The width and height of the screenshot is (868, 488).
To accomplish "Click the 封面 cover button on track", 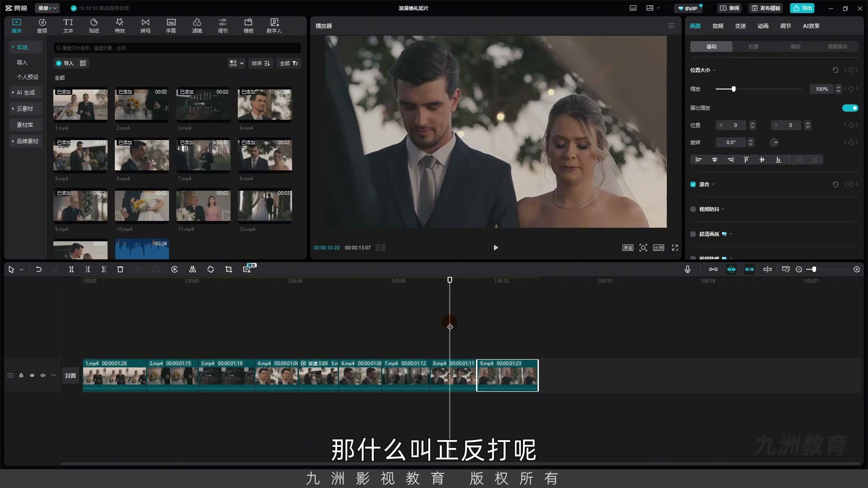I will click(71, 375).
